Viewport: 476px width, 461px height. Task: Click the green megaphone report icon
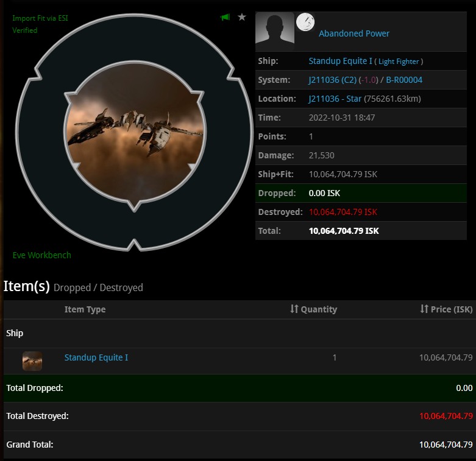point(225,17)
